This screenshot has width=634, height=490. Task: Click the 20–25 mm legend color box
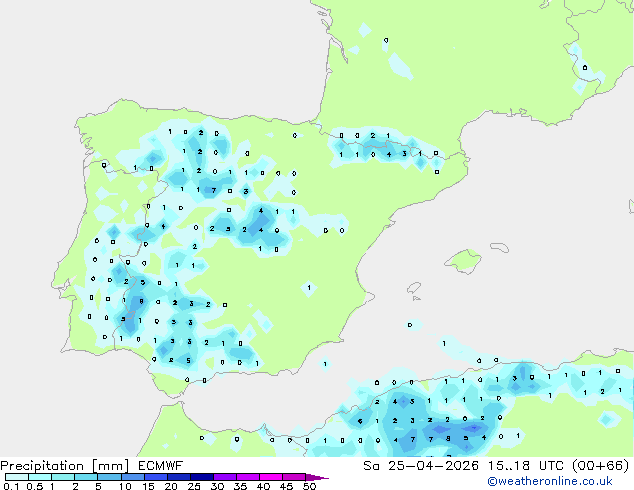coord(178,477)
